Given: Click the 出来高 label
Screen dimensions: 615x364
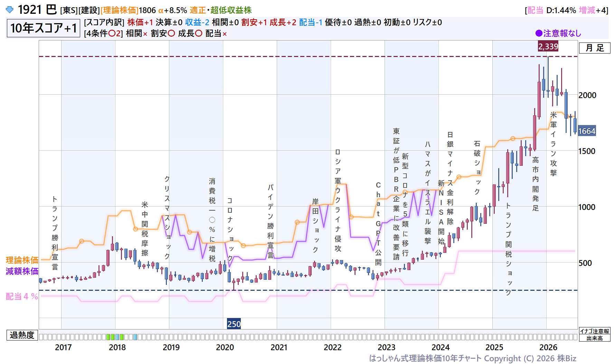Looking at the screenshot, I should pyautogui.click(x=595, y=338).
